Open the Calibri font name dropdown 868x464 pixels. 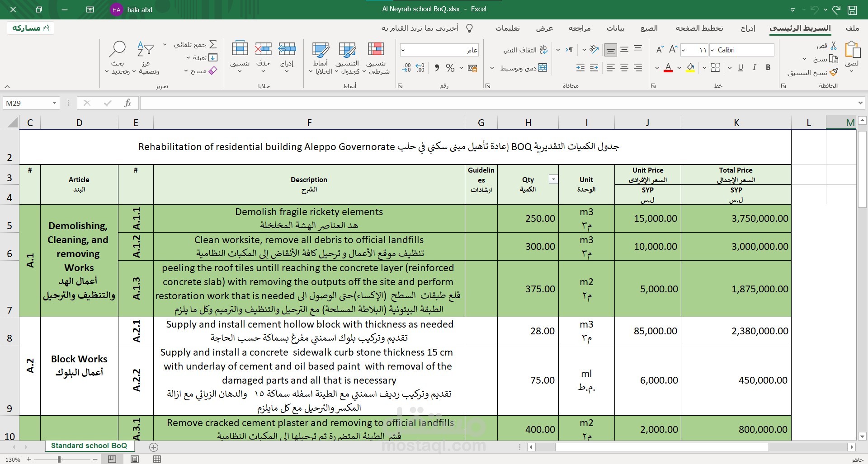tap(712, 50)
